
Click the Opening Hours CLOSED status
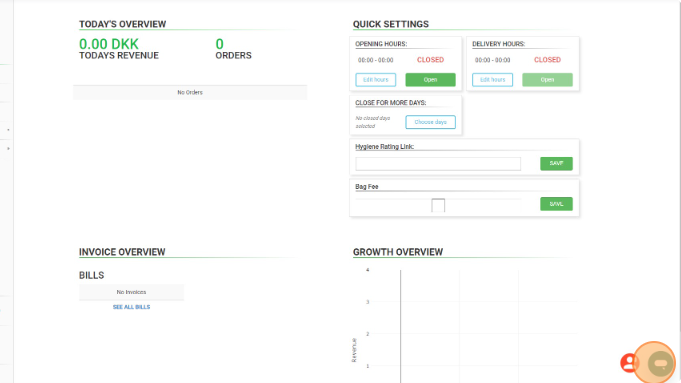point(430,60)
